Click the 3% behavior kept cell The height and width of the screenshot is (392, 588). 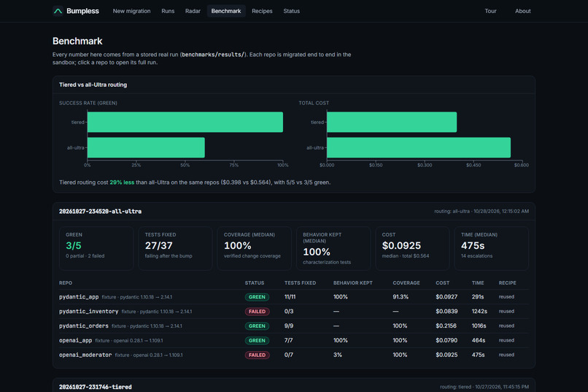tap(338, 355)
